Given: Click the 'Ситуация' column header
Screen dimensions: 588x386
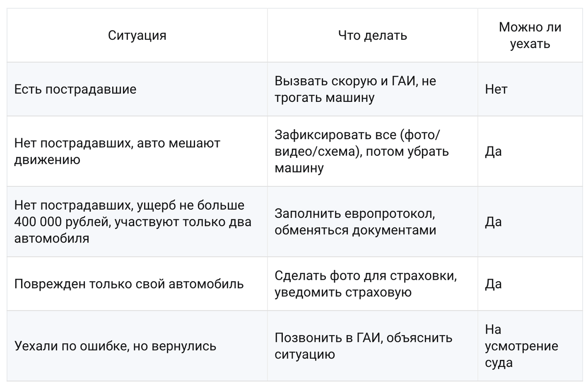Looking at the screenshot, I should pyautogui.click(x=137, y=35).
